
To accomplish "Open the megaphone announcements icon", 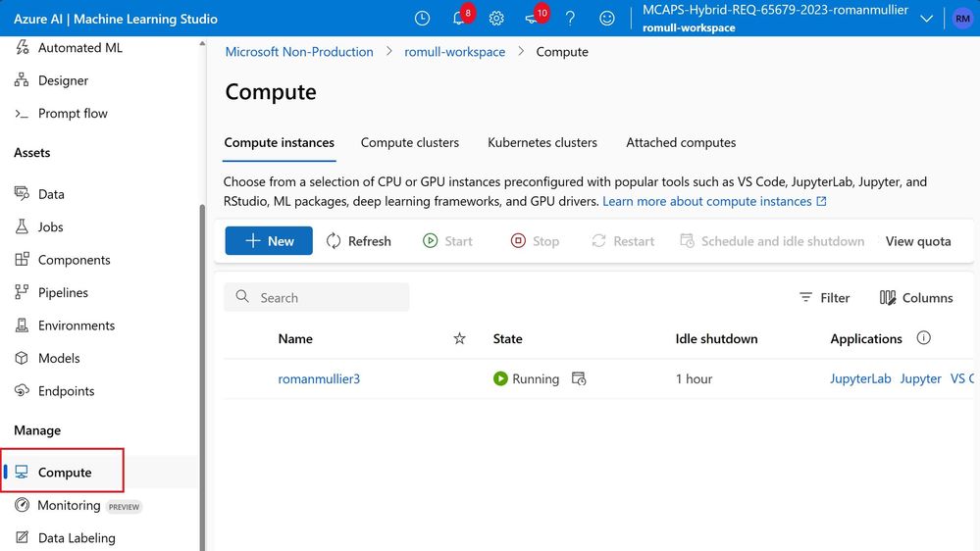I will coord(532,18).
